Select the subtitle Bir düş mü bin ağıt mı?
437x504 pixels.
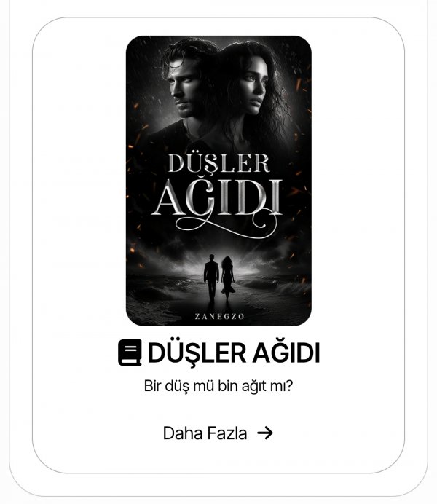219,386
